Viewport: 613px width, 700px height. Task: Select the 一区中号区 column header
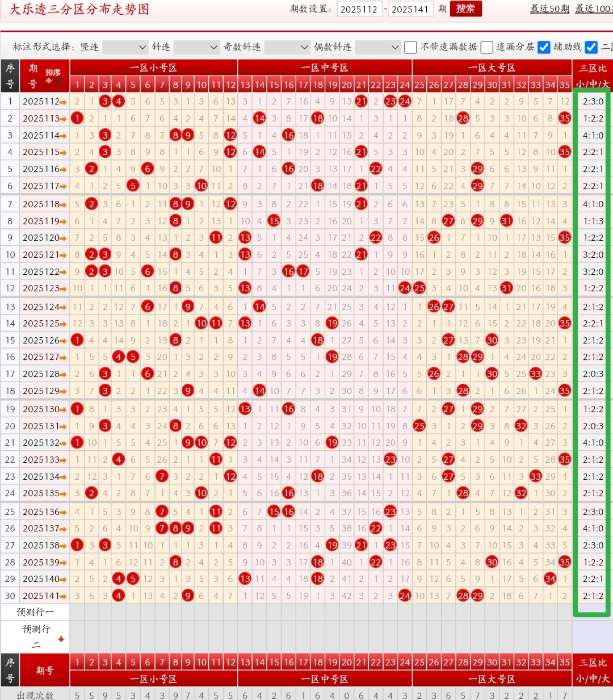pyautogui.click(x=325, y=68)
